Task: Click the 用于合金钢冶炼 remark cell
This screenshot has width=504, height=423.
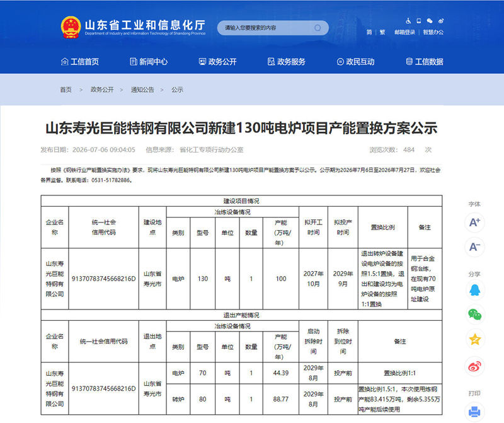Action: tap(425, 279)
